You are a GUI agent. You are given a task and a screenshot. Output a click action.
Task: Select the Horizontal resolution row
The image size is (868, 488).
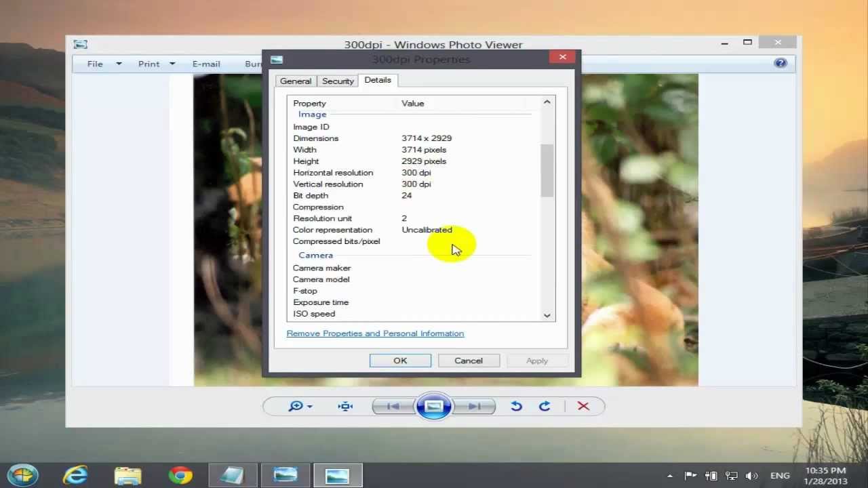(413, 173)
